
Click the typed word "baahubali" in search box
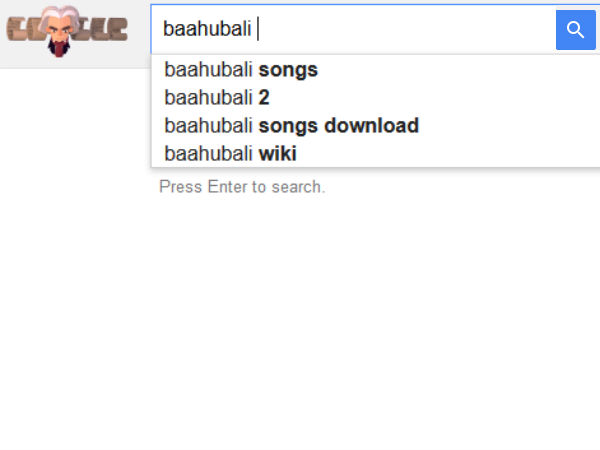pos(207,30)
